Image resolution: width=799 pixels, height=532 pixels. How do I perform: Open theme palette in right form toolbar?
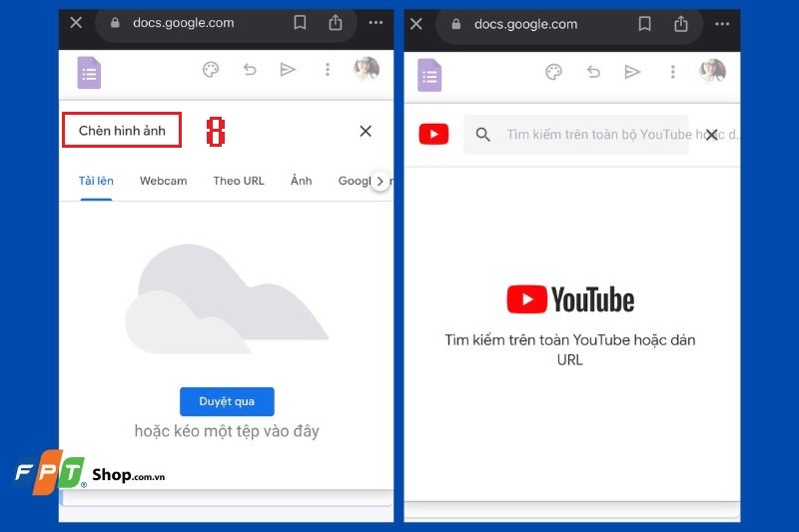[x=554, y=72]
